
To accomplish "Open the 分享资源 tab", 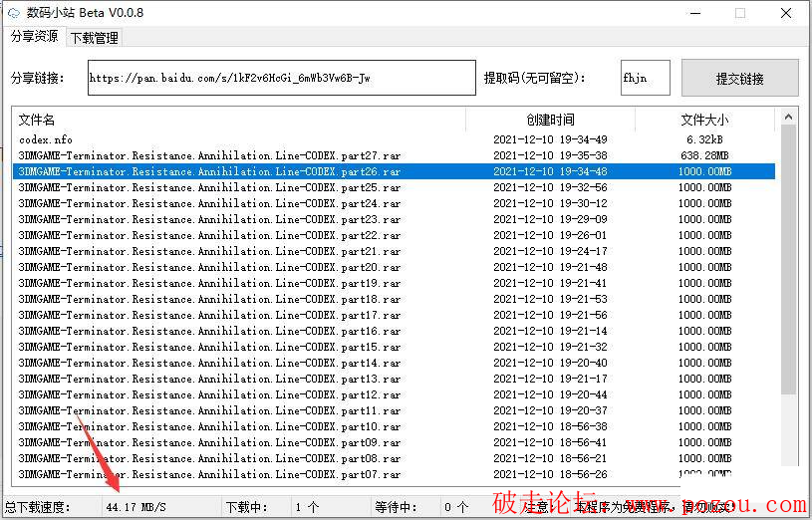I will [34, 36].
